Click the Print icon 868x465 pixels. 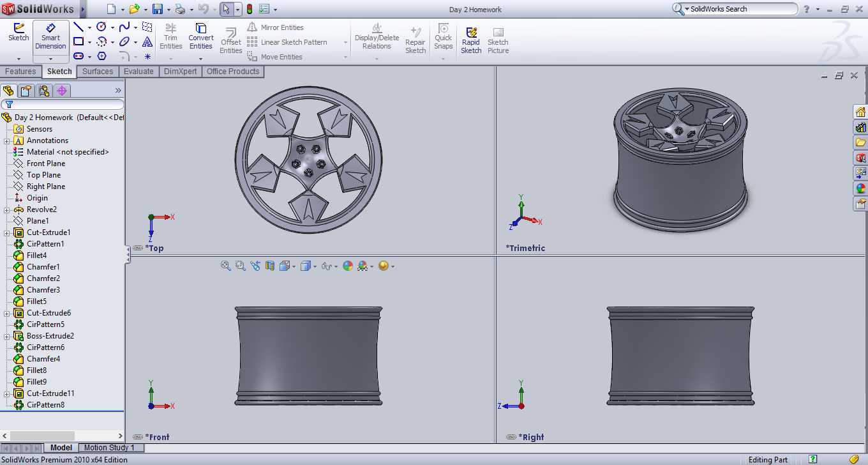click(x=180, y=9)
